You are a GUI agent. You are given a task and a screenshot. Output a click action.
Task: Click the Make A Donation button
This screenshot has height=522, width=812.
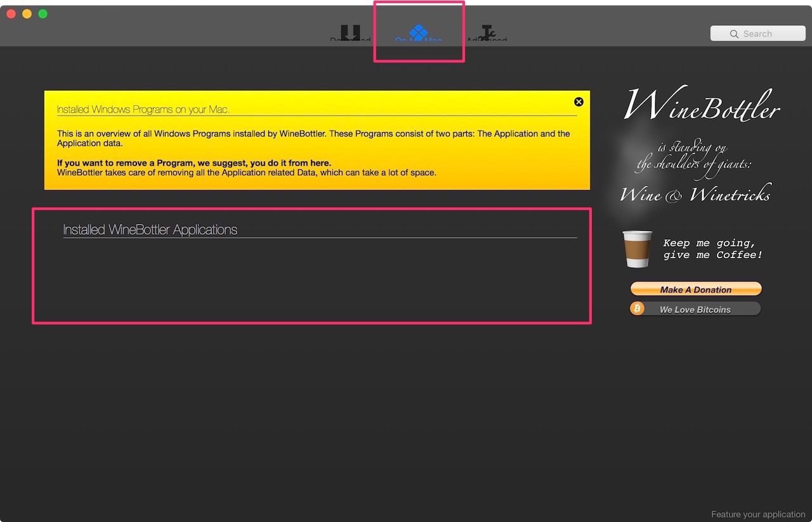pos(696,289)
